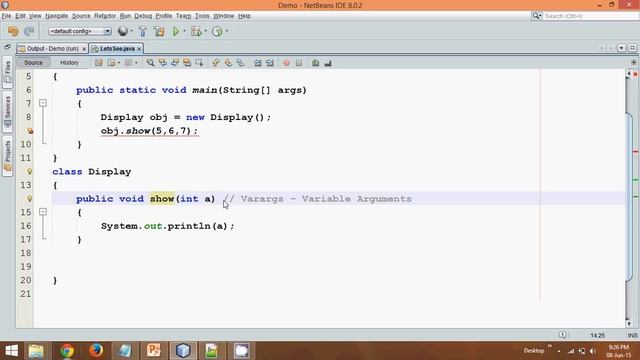Image resolution: width=640 pixels, height=360 pixels.
Task: Click the notifications icon in the status bar
Action: [562, 335]
